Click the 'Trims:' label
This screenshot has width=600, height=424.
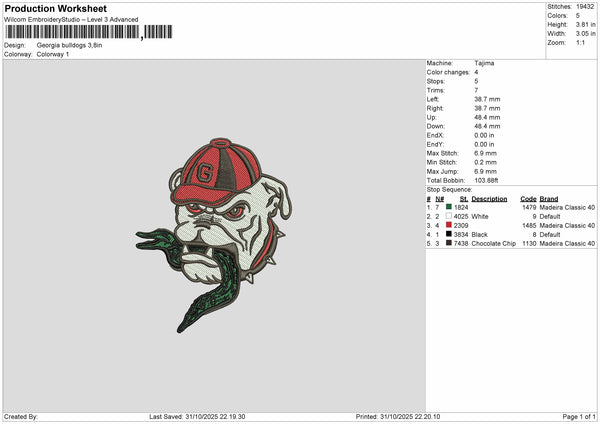point(436,90)
